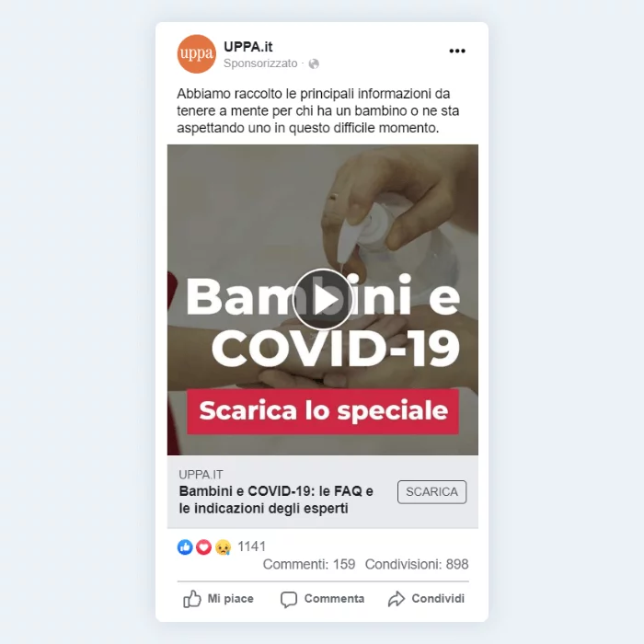Open the 1141 reactions count
The image size is (644, 644).
pos(251,546)
